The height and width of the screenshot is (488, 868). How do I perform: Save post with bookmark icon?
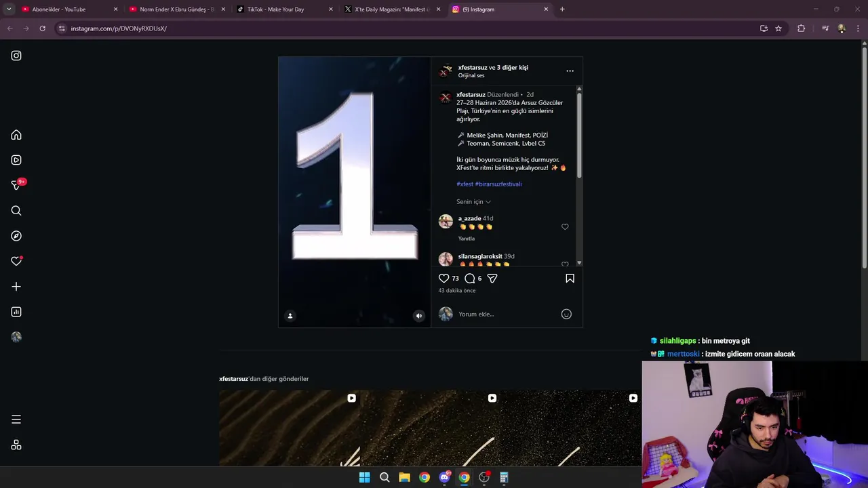570,279
